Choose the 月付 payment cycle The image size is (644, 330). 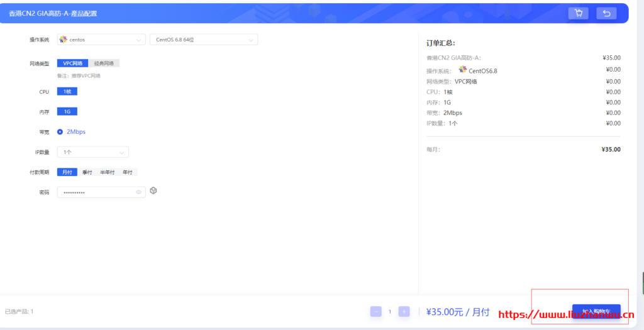pos(67,172)
